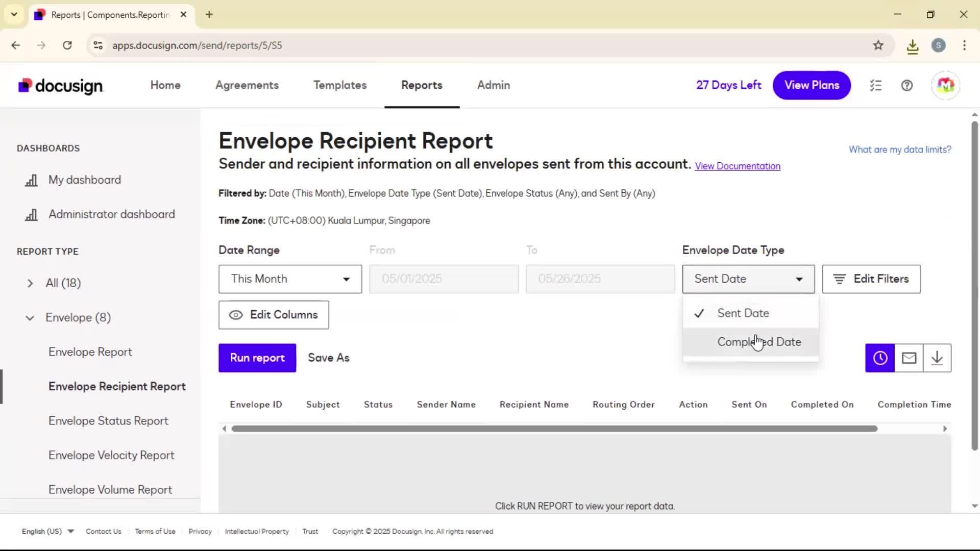Click the email report envelope icon
The height and width of the screenshot is (551, 980).
[909, 358]
